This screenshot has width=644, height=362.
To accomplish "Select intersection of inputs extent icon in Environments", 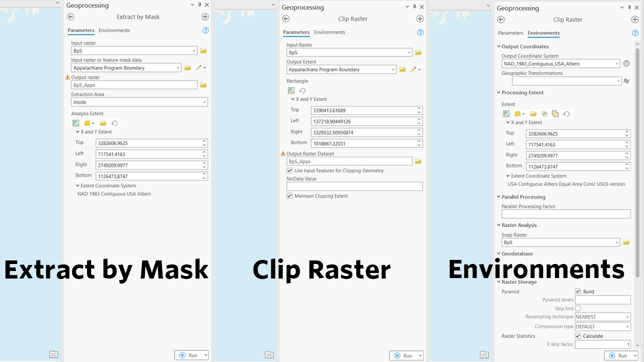I will pyautogui.click(x=546, y=114).
